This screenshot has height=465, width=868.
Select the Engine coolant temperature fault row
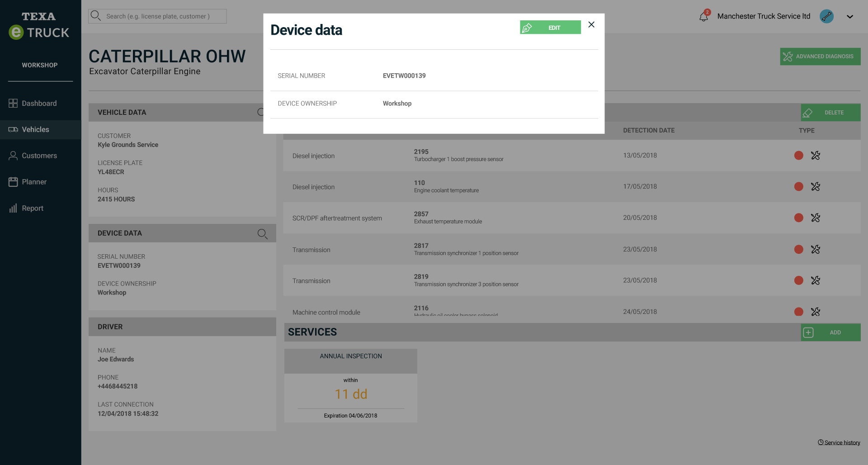tap(572, 186)
